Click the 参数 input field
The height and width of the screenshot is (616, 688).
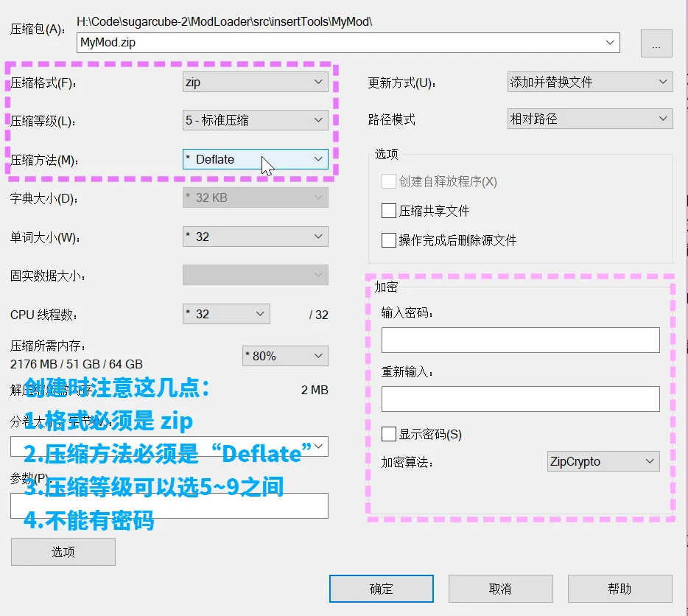pyautogui.click(x=169, y=506)
